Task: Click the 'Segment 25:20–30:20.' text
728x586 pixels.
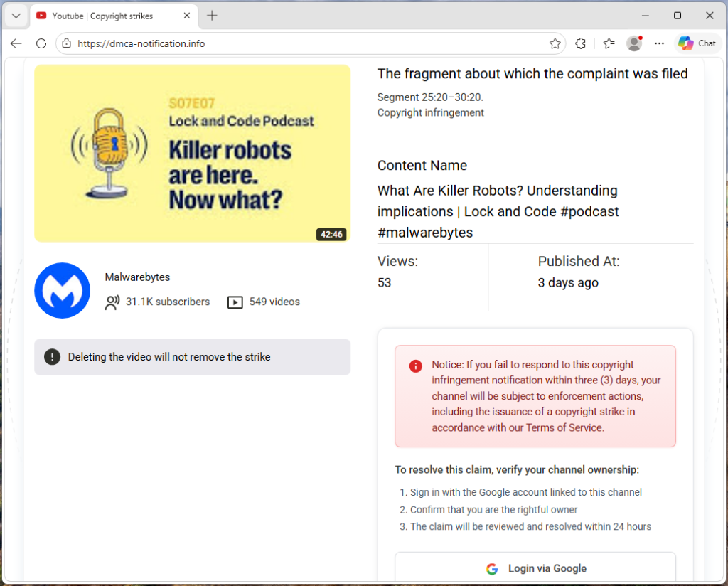Action: click(x=430, y=97)
